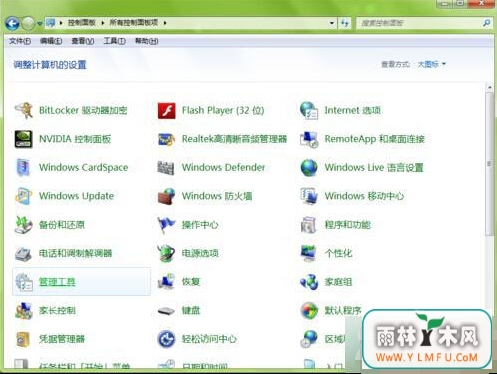Open the Windows 移动中心 icon
Viewport: 497px width, 374px height.
tap(309, 196)
